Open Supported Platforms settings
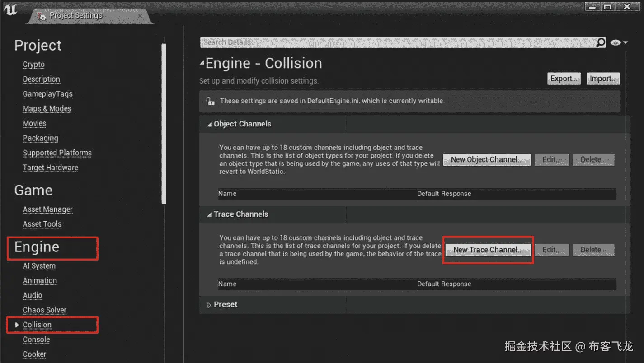 pos(57,153)
